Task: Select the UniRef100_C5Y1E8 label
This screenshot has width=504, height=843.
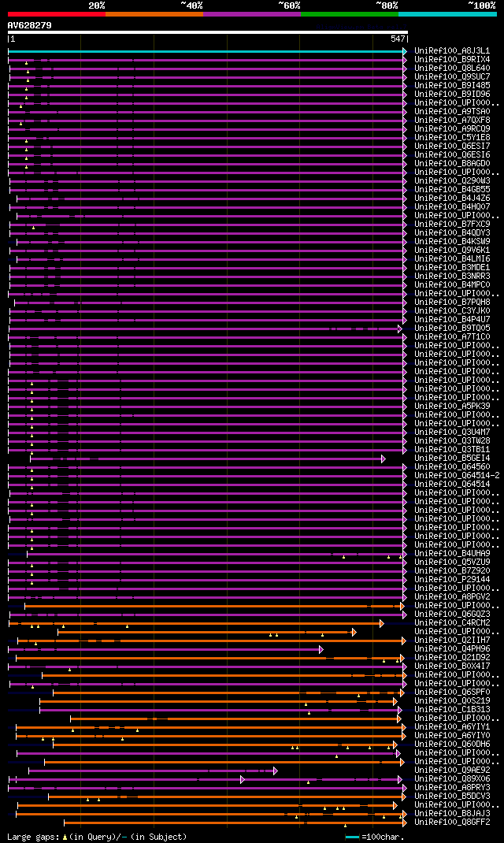Action: point(452,138)
